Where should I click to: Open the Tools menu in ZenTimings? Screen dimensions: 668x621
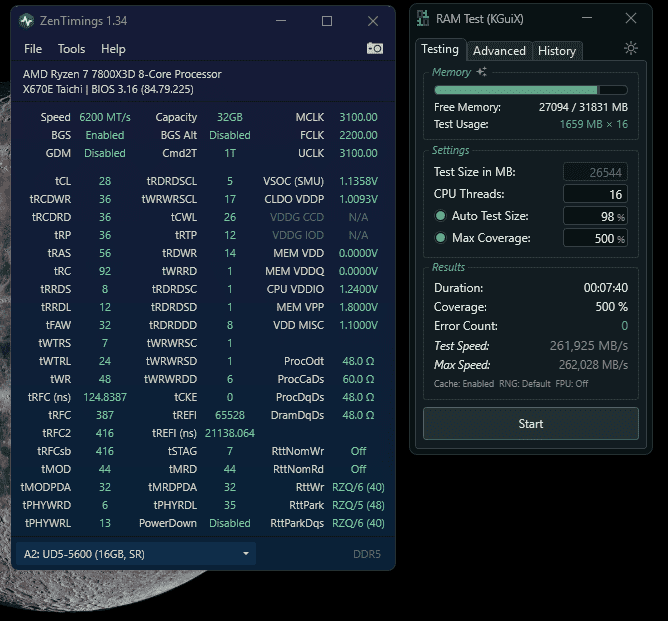(72, 49)
